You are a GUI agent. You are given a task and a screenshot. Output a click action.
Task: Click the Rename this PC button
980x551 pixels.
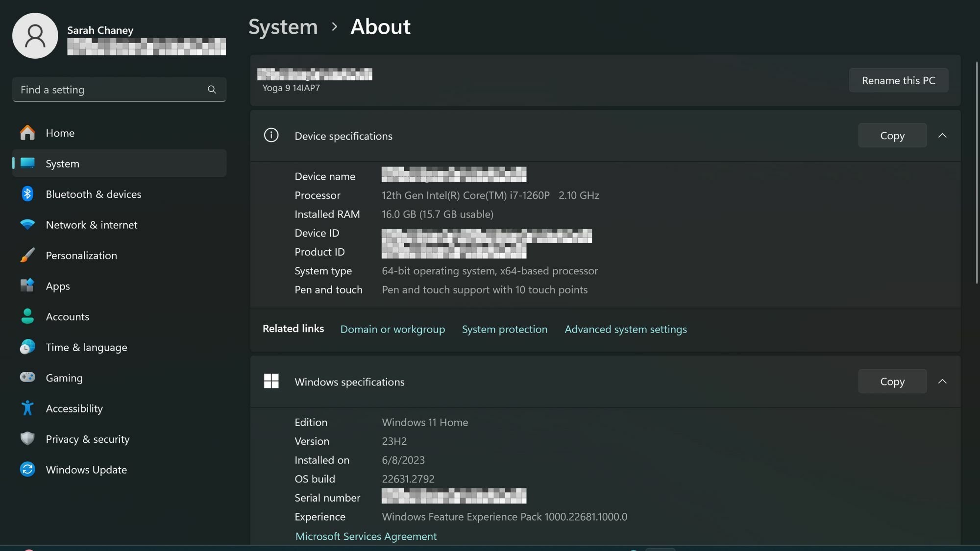[898, 80]
